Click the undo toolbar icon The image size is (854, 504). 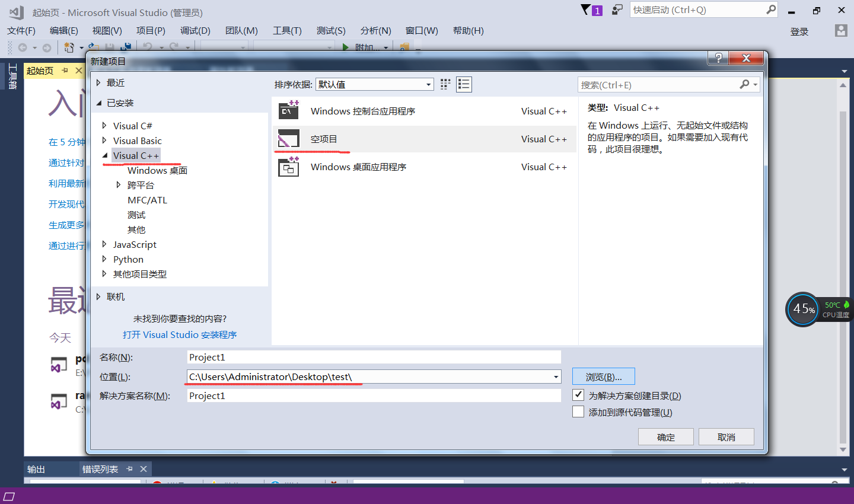[x=148, y=47]
